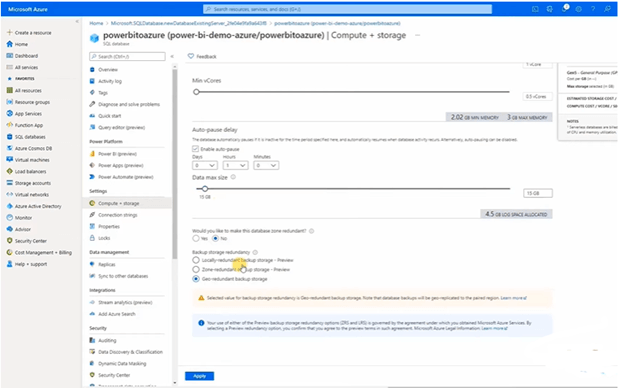Open Virtual machines icon
The image size is (624, 388).
tap(10, 160)
